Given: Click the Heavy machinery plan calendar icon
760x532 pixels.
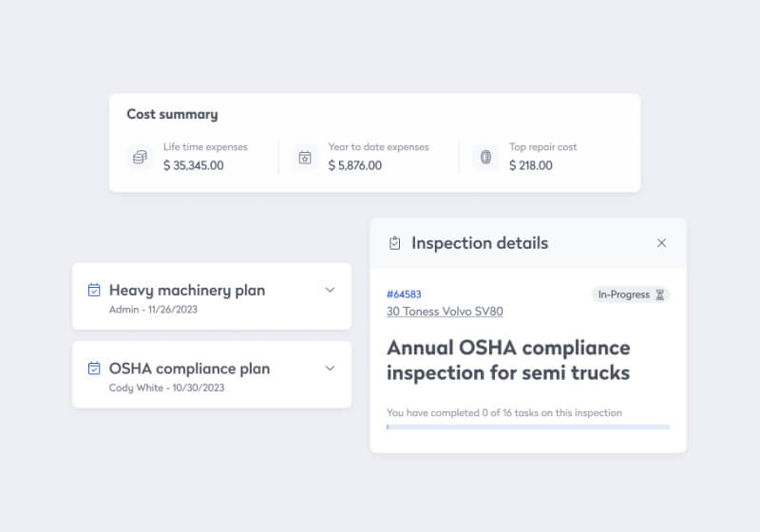Looking at the screenshot, I should 94,290.
